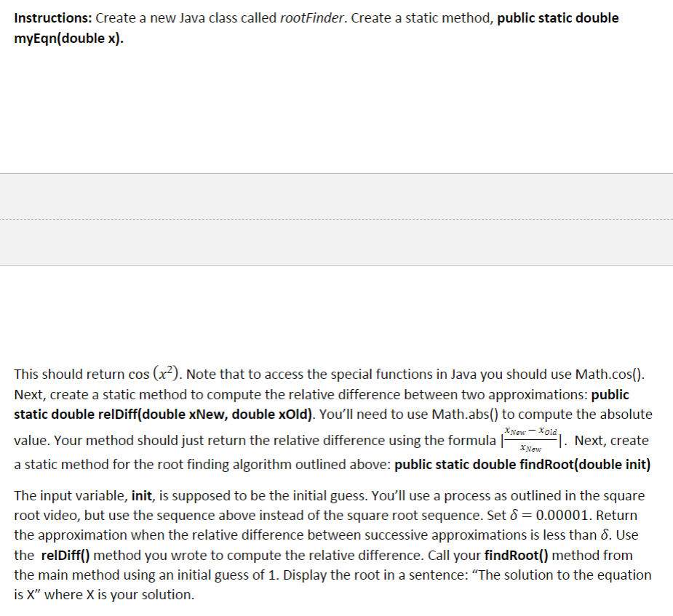Click the bold relDiff() method name
Viewport: 673px width, 616px height.
pos(65,555)
